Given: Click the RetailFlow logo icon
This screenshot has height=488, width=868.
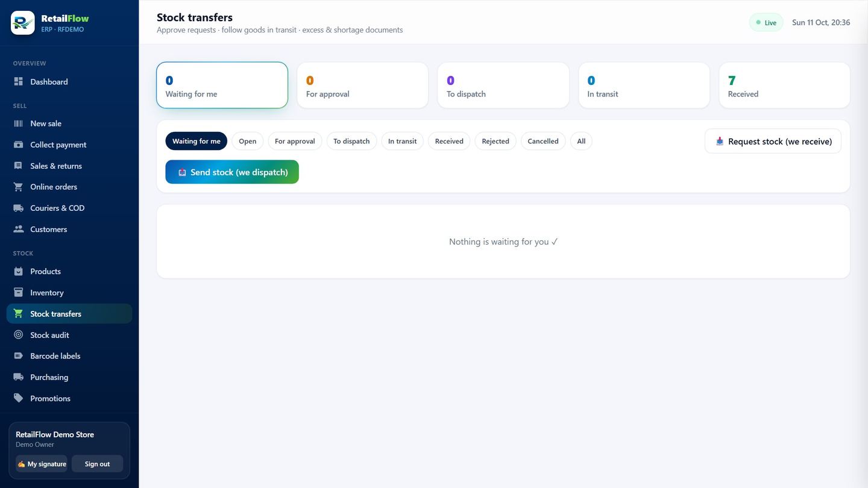Looking at the screenshot, I should [x=23, y=23].
